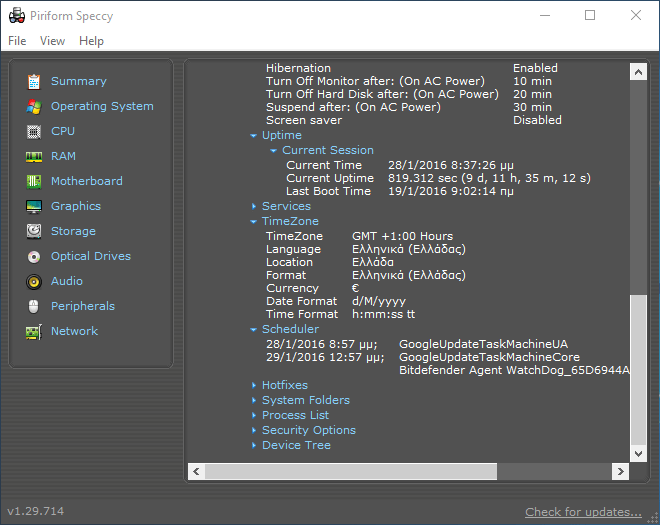
Task: Open the Audio section
Action: tap(67, 281)
